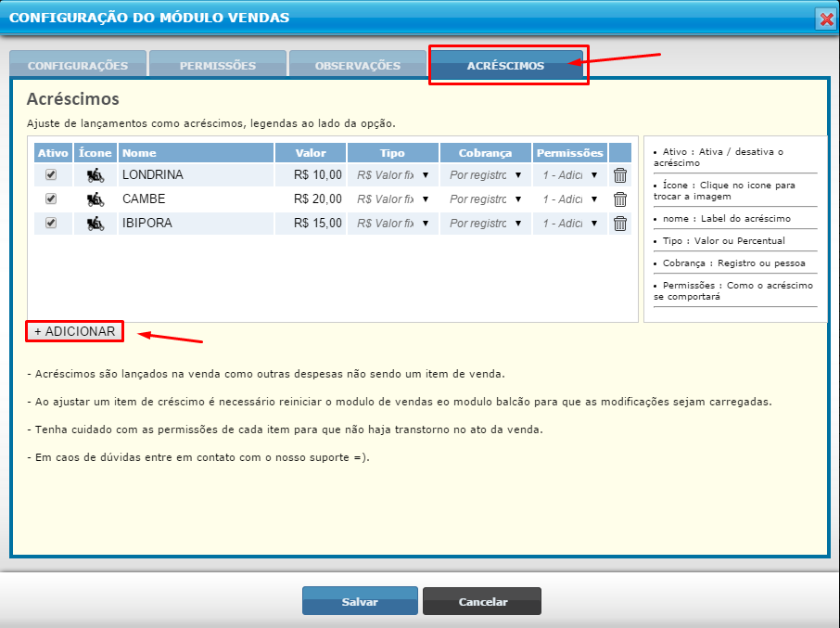The width and height of the screenshot is (840, 628).
Task: Click the motorcycle icon for IBIPORA
Action: point(95,223)
